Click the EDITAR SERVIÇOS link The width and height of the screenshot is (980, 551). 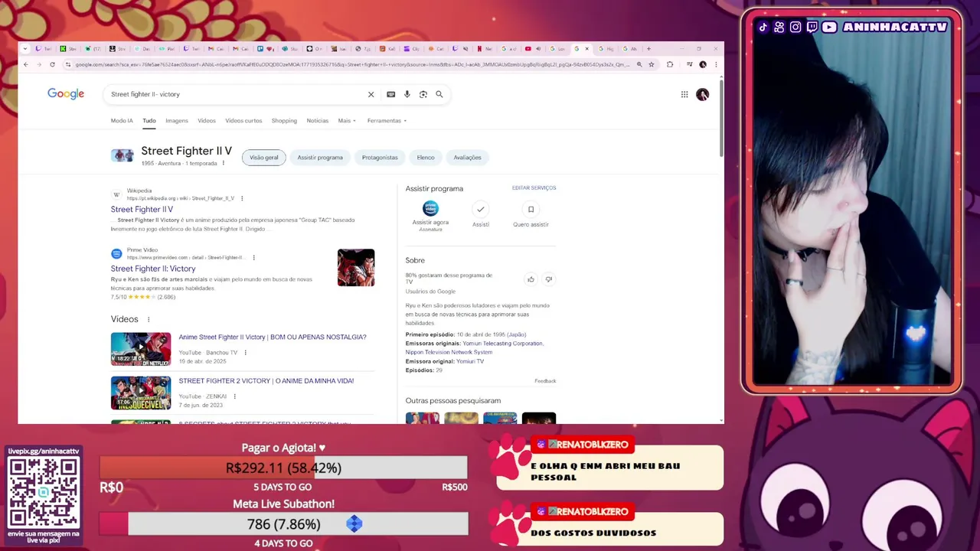[534, 187]
